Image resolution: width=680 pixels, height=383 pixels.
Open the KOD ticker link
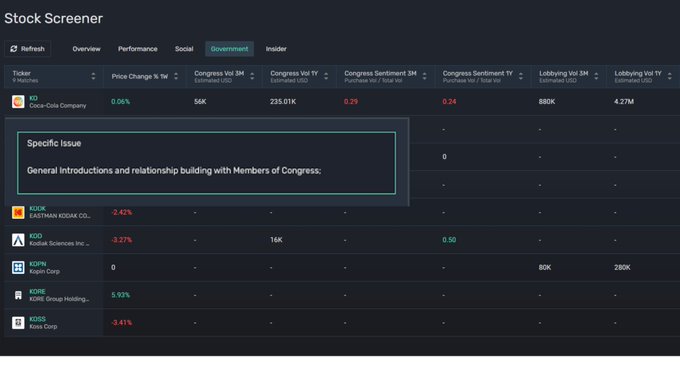click(36, 236)
